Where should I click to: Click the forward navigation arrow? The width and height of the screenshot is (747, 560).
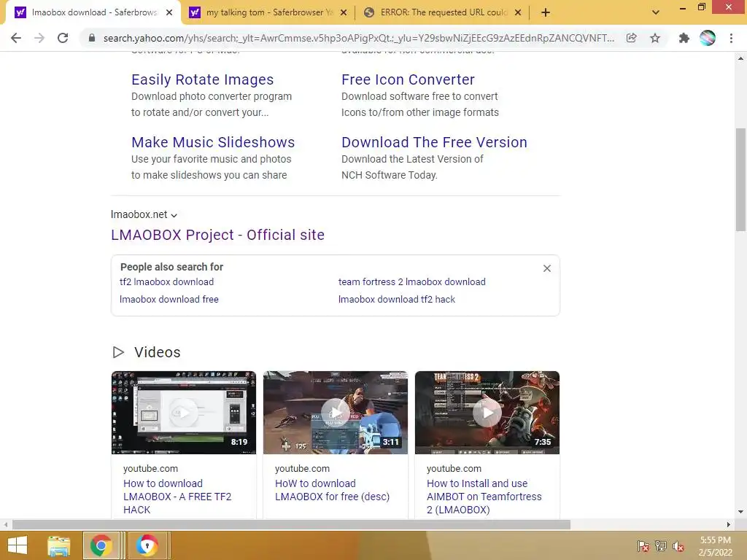pyautogui.click(x=39, y=38)
